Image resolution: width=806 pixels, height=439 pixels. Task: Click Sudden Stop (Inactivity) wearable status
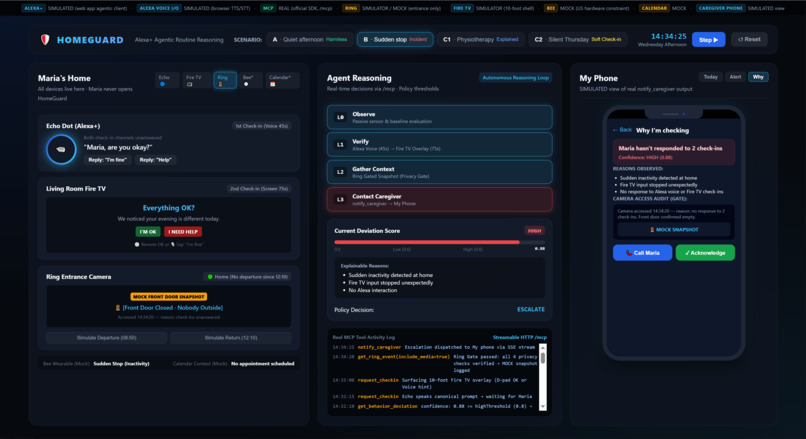tap(121, 363)
